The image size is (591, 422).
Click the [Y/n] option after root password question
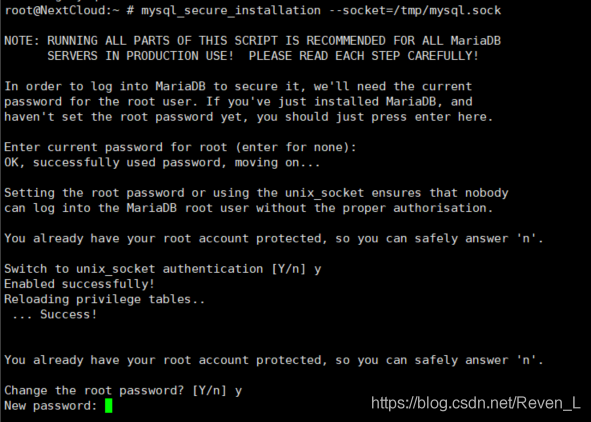tap(209, 391)
